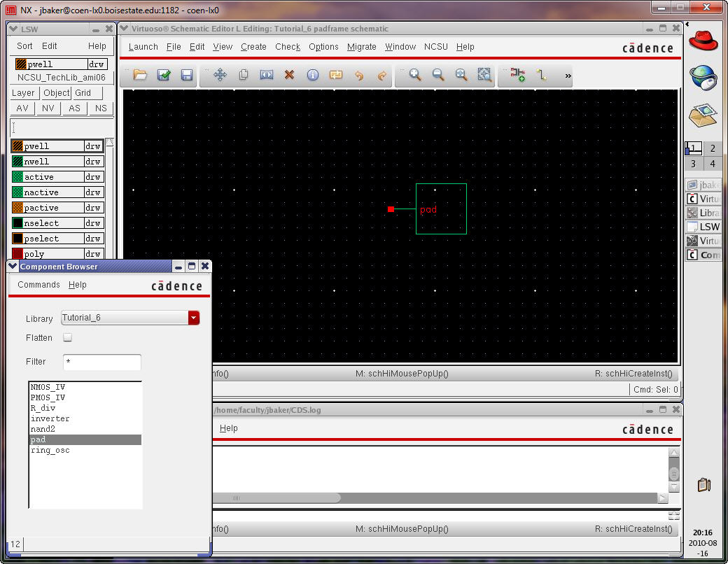Image resolution: width=728 pixels, height=564 pixels.
Task: Click the Filter input field
Action: 102,362
